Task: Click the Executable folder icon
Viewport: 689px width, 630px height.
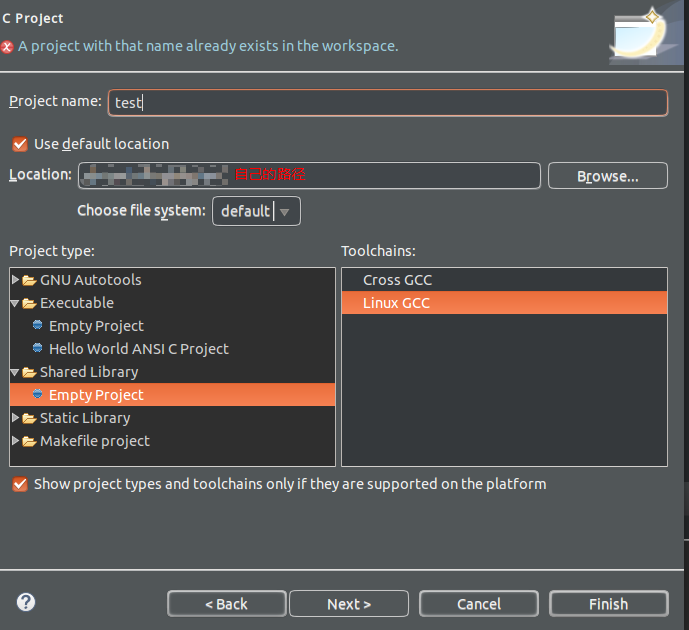Action: (29, 304)
